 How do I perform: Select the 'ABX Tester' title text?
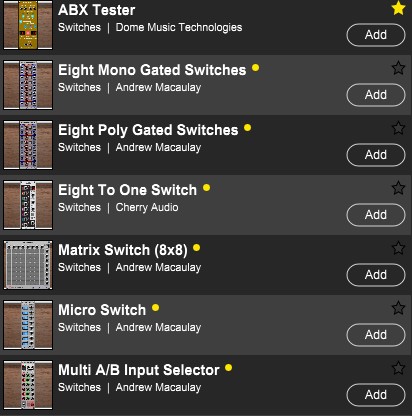[97, 10]
